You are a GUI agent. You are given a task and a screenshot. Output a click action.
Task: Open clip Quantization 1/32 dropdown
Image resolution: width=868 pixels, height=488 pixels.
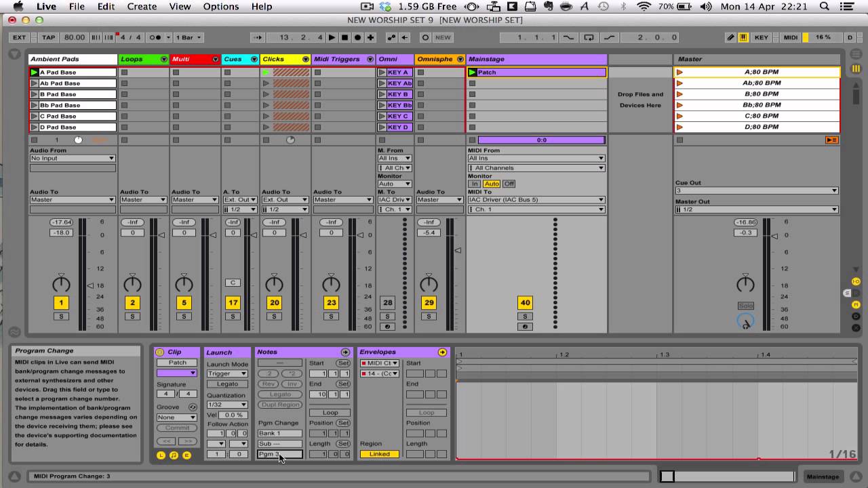[227, 405]
